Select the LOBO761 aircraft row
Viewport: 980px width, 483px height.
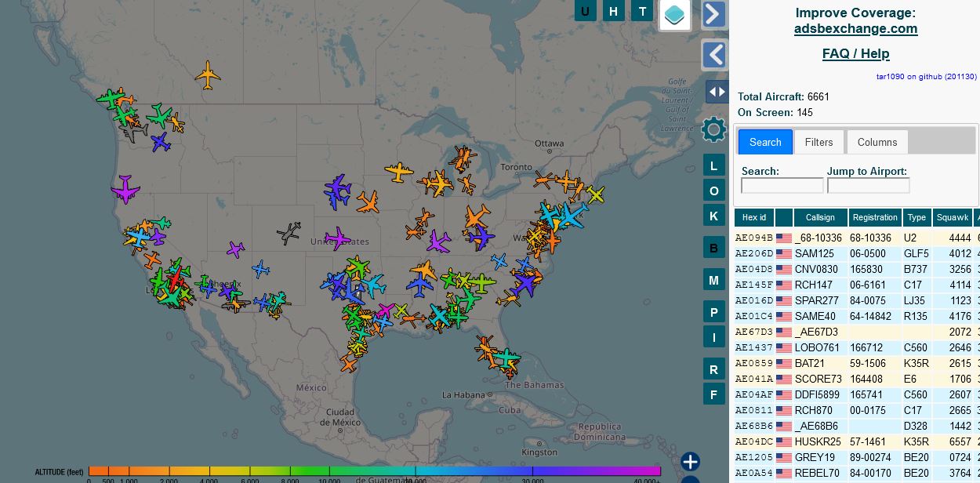(857, 347)
